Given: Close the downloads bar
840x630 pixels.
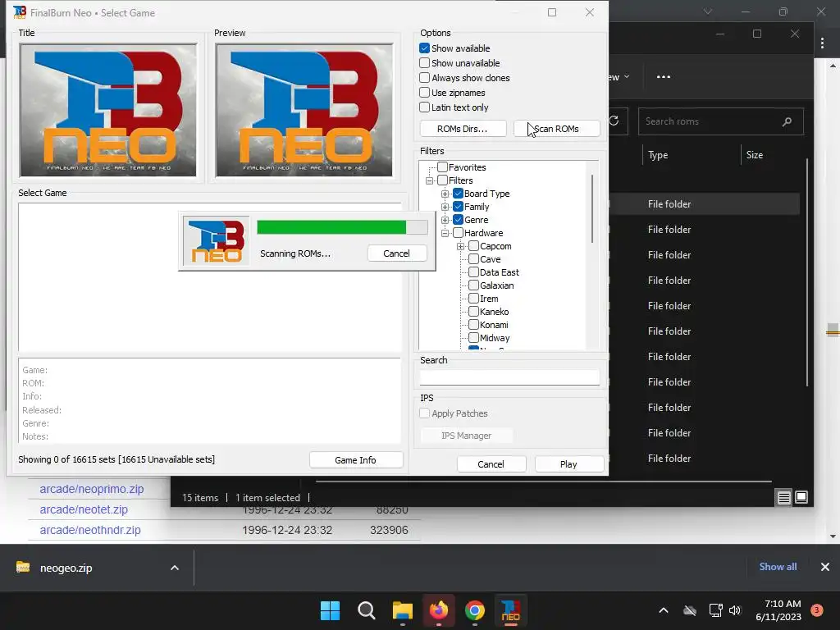Looking at the screenshot, I should [825, 567].
